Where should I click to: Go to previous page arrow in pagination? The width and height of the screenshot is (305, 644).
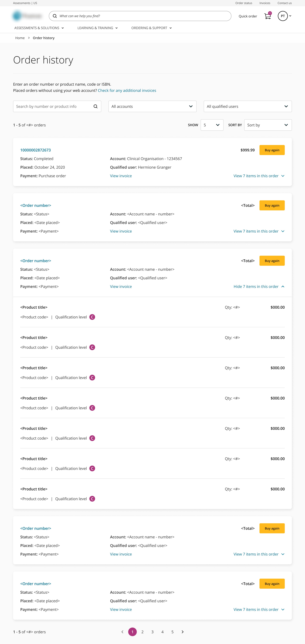(122, 632)
